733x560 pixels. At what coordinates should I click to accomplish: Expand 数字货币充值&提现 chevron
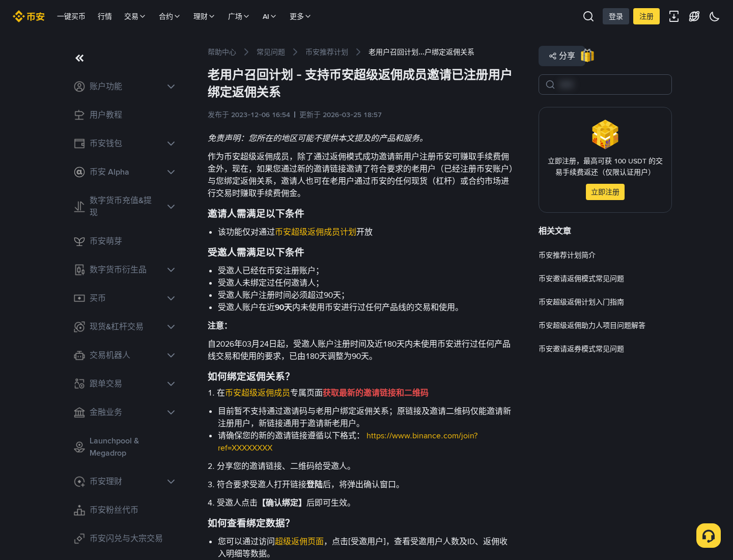pos(171,207)
